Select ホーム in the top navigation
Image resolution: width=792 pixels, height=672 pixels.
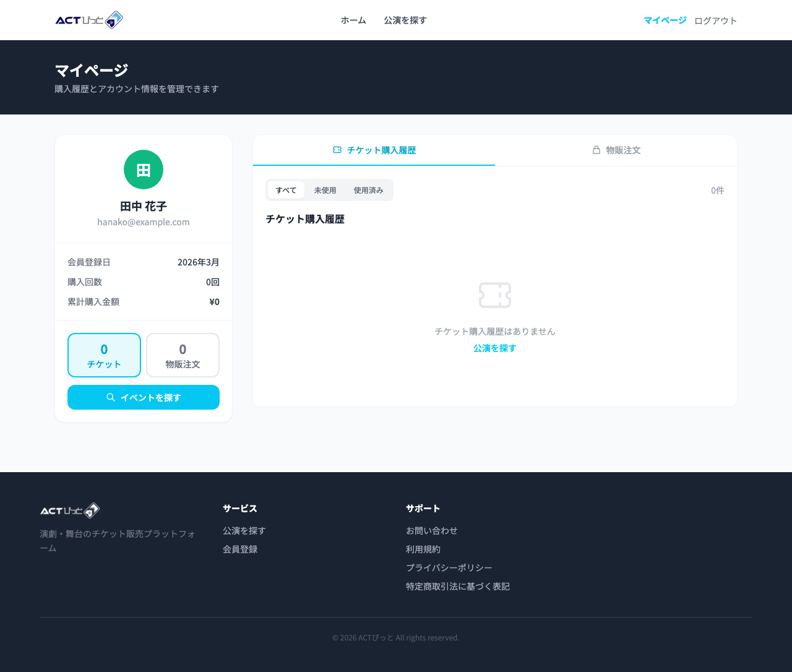353,20
